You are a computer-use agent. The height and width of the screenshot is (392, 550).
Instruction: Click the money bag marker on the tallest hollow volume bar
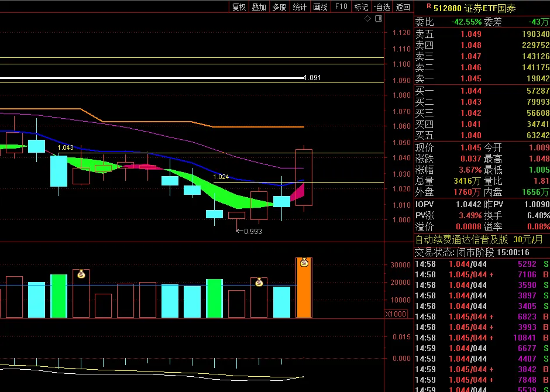pyautogui.click(x=81, y=274)
